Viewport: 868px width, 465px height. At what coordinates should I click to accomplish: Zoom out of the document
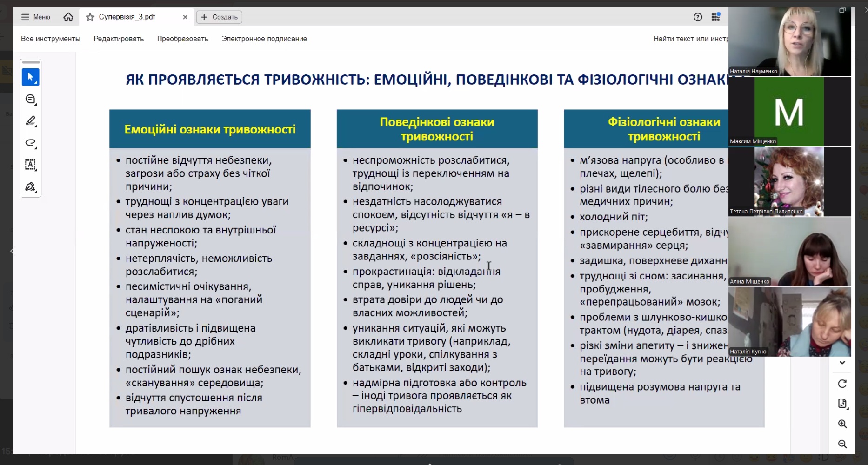click(x=842, y=444)
